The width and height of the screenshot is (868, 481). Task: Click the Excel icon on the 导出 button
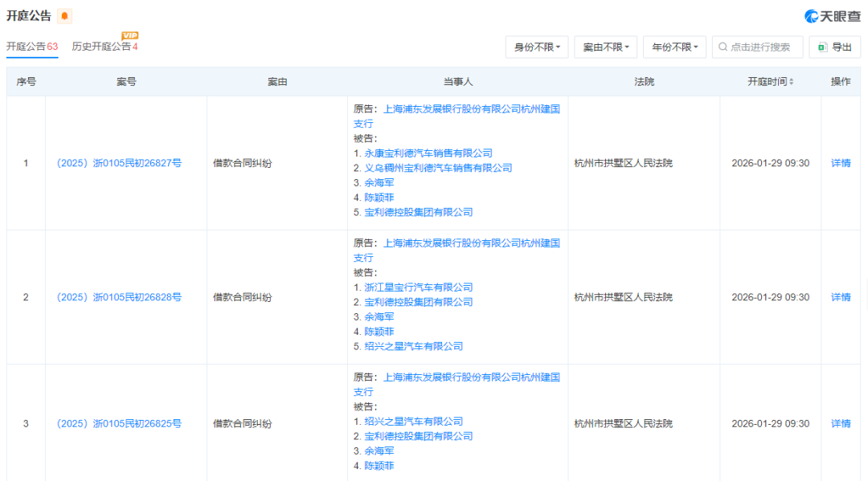click(x=822, y=47)
